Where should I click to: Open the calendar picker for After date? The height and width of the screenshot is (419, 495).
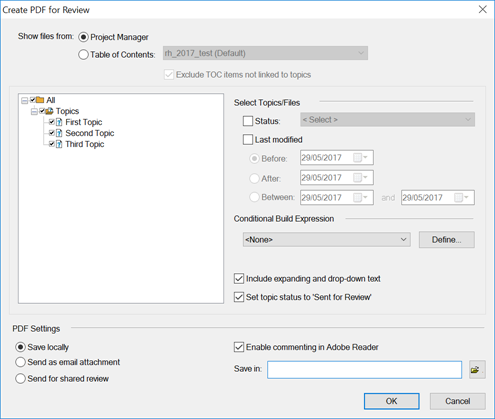pyautogui.click(x=360, y=177)
